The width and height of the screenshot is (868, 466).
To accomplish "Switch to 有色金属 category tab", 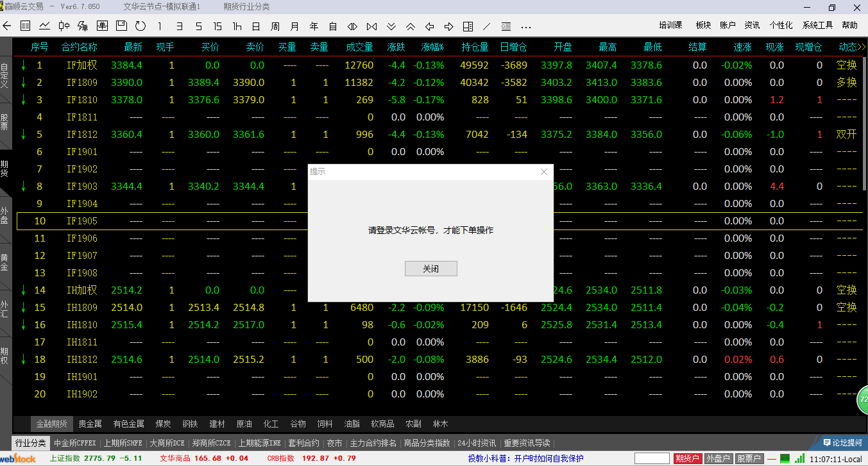I will 129,424.
